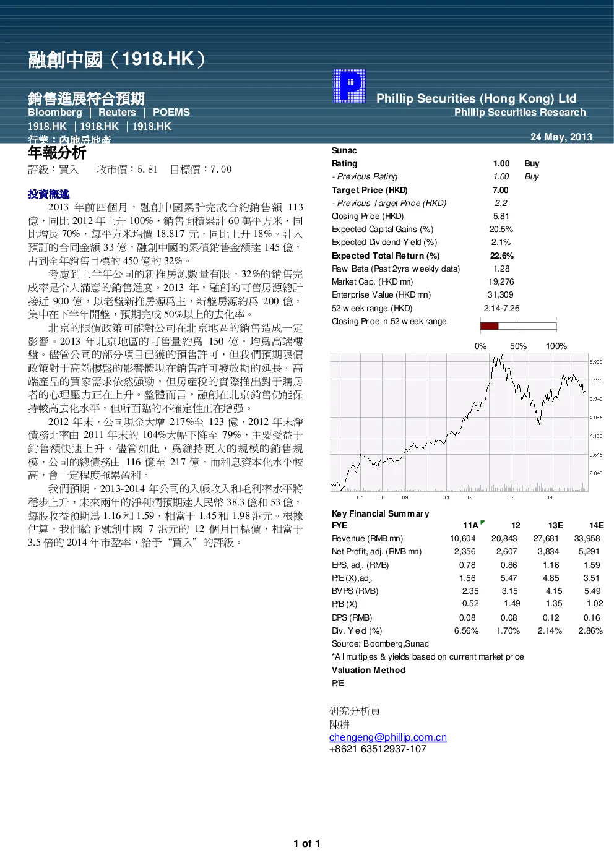Viewport: 614px width, 868px height.
Task: Click Phillip Securities Research text
Action: point(520,113)
